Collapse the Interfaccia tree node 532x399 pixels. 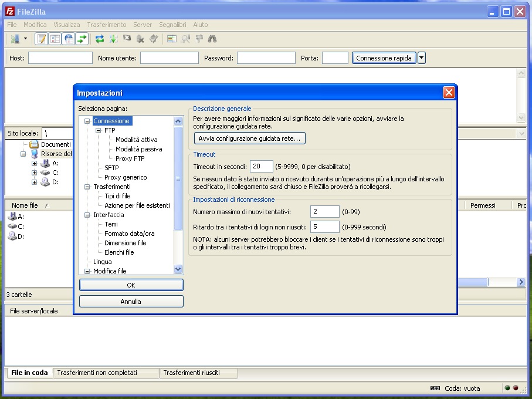(87, 215)
